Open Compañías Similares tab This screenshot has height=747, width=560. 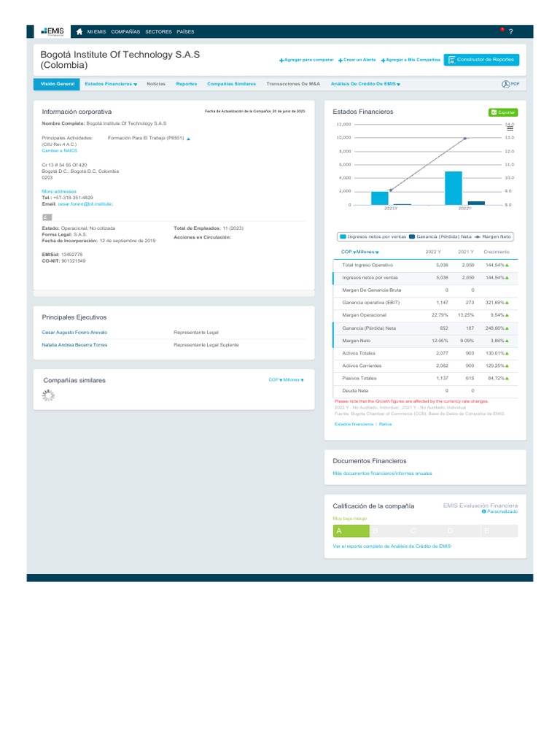[x=231, y=84]
